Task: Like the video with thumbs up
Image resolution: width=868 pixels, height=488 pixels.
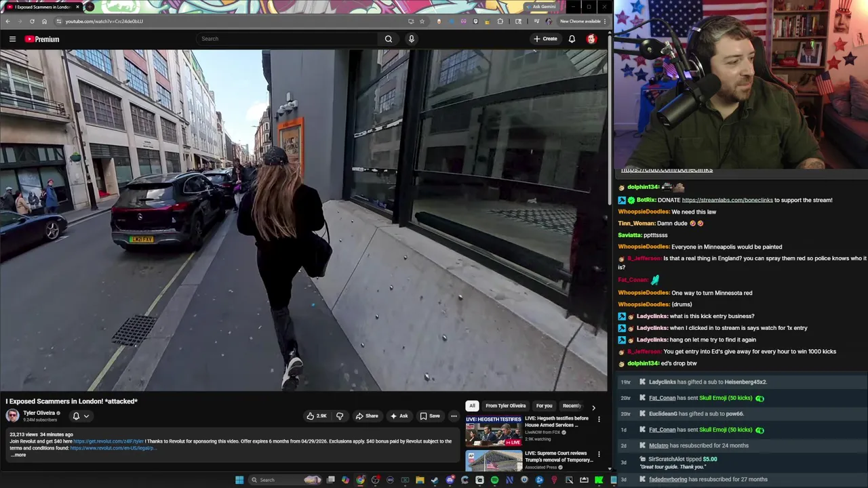Action: click(x=317, y=416)
